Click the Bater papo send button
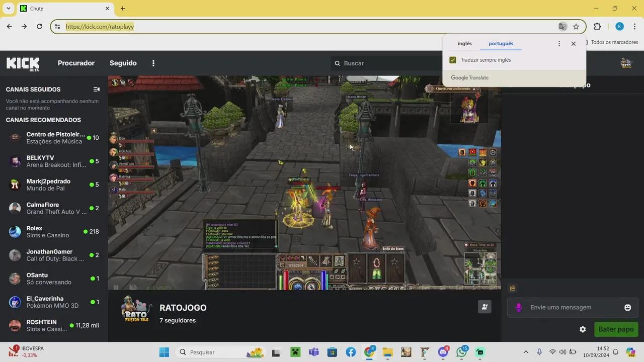This screenshot has height=362, width=644. click(616, 329)
